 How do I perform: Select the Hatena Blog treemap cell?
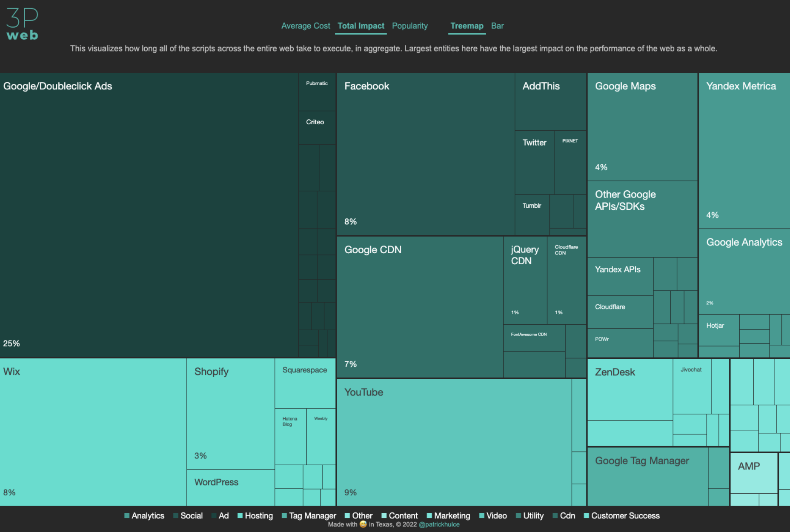click(291, 437)
